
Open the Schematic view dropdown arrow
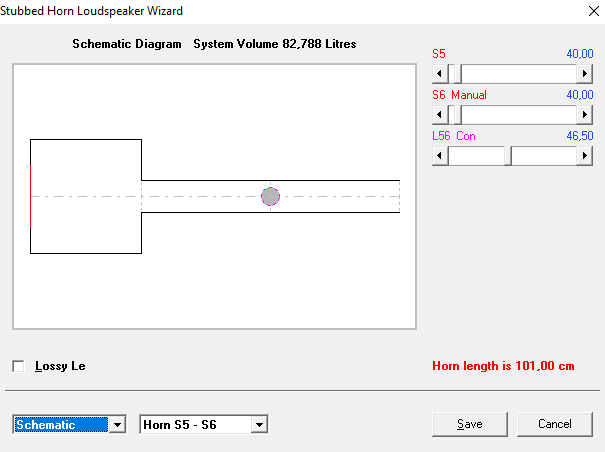tap(117, 425)
